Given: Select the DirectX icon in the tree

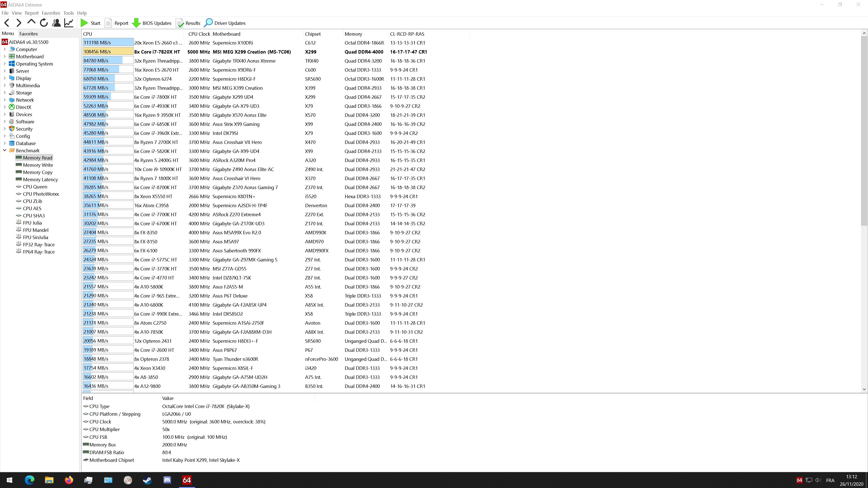Looking at the screenshot, I should (12, 107).
